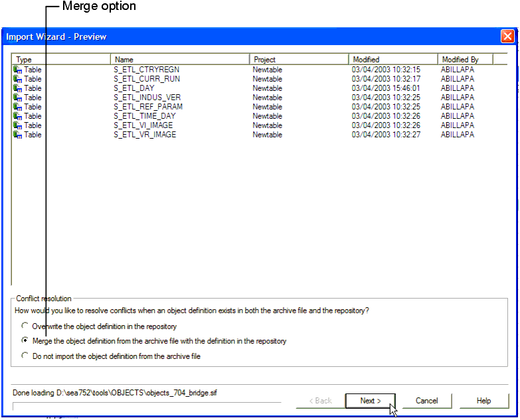This screenshot has height=420, width=520.
Task: Click the loading progress bar
Action: 147,406
